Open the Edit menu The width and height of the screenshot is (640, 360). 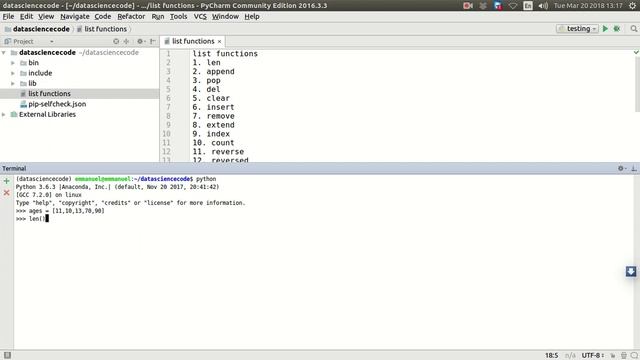(x=26, y=16)
